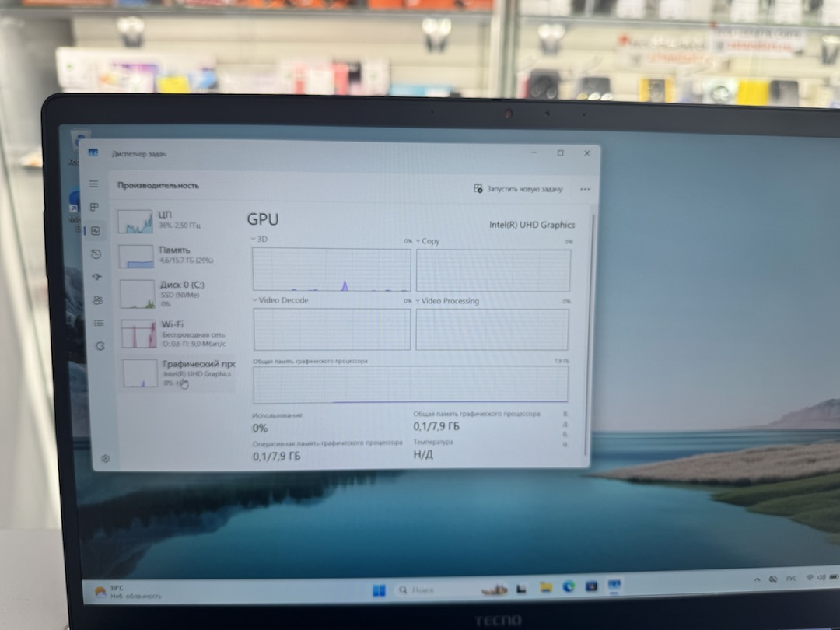Open the Services page icon

(100, 346)
